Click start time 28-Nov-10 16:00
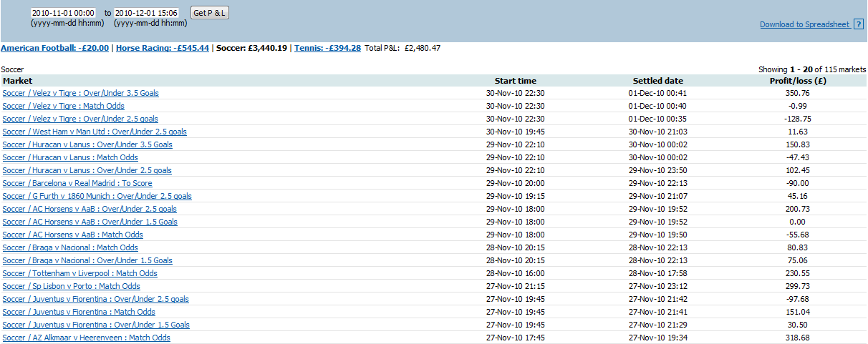This screenshot has width=868, height=344. (x=516, y=273)
